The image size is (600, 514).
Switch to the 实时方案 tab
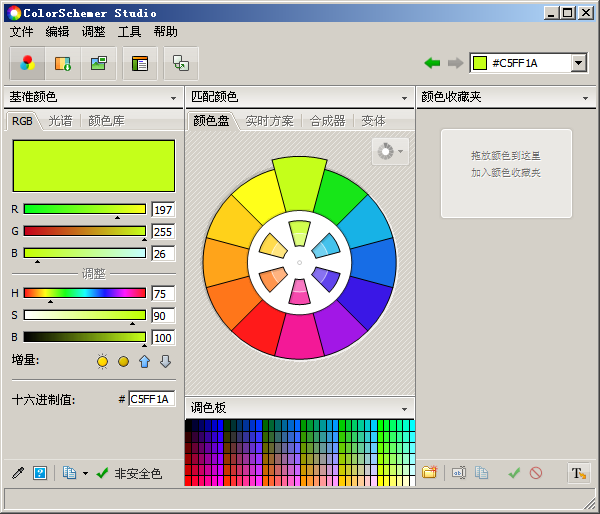[x=270, y=121]
